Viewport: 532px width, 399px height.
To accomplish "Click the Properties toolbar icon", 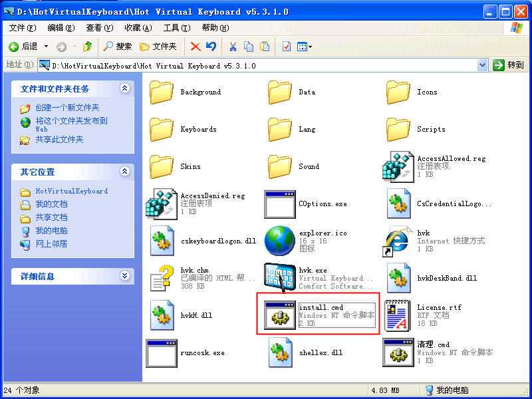I will tap(287, 47).
